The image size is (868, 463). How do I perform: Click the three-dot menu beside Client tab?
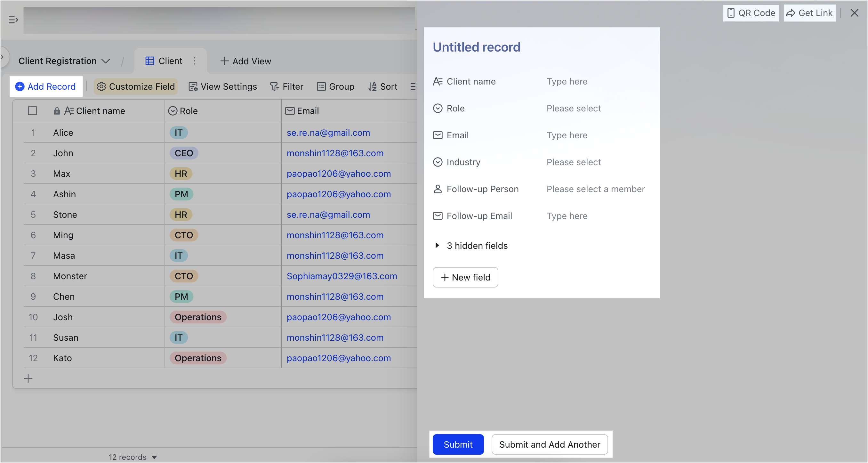(194, 61)
